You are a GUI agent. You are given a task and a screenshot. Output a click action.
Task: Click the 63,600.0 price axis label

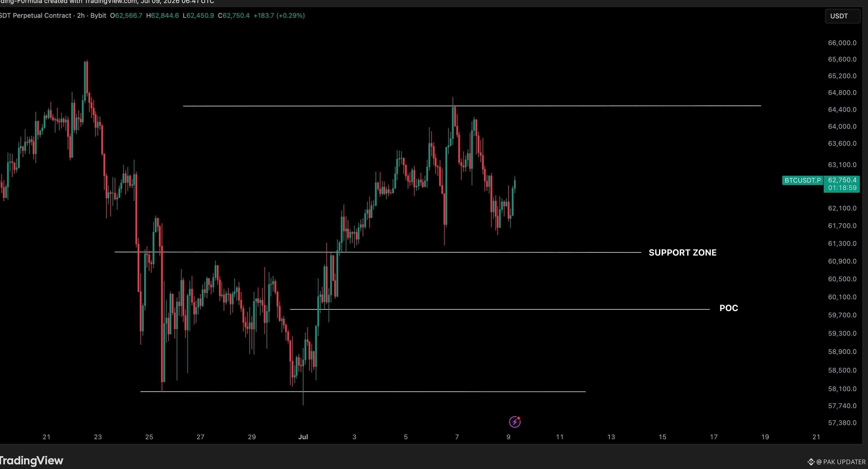point(842,144)
